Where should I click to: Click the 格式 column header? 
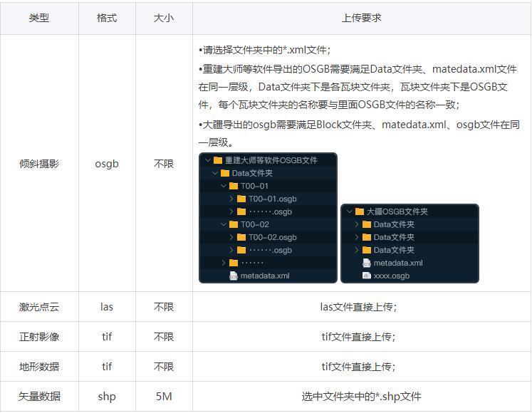(107, 18)
